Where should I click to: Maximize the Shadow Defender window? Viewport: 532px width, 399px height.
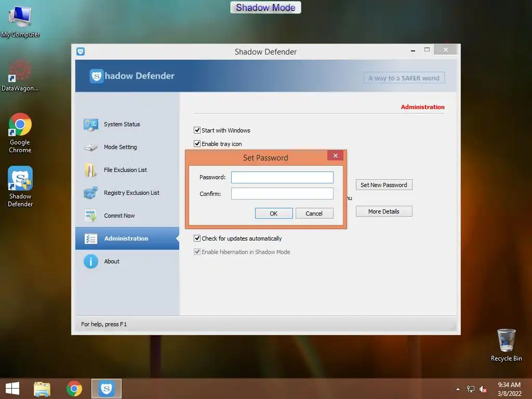(x=427, y=50)
